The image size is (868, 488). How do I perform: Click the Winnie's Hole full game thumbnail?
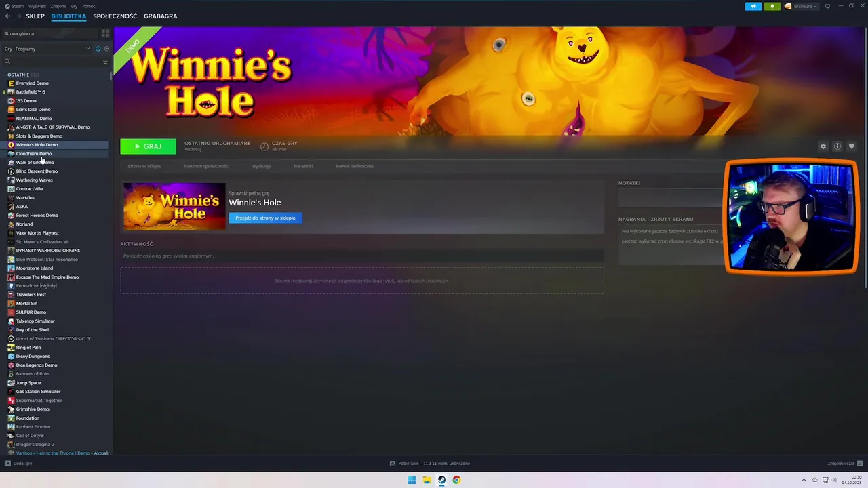(174, 207)
